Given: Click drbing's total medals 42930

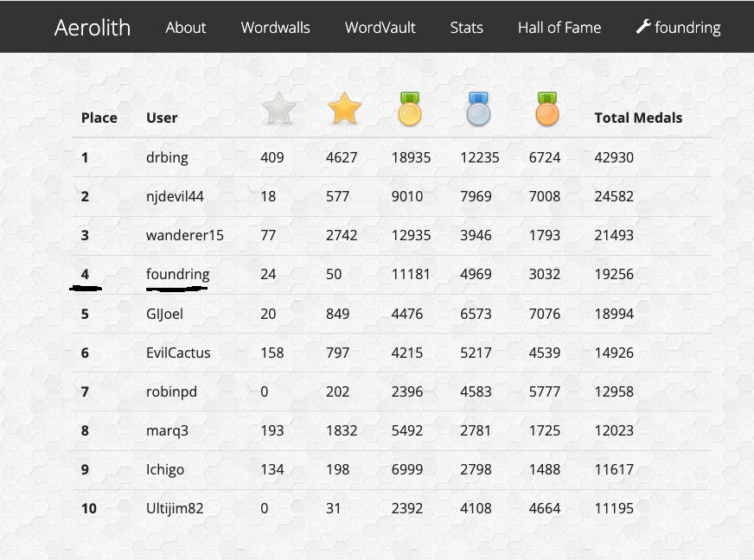Looking at the screenshot, I should tap(614, 157).
